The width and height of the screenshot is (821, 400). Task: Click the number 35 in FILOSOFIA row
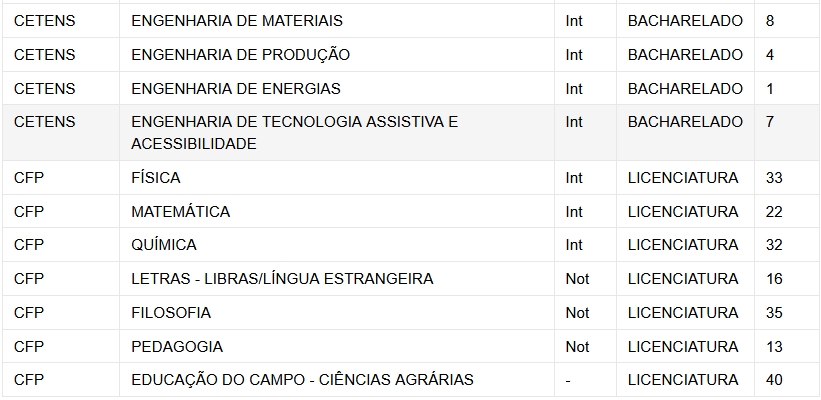tap(774, 313)
